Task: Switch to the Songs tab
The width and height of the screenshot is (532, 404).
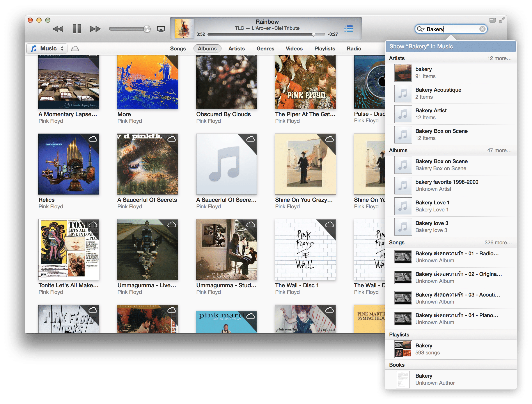Action: click(178, 49)
